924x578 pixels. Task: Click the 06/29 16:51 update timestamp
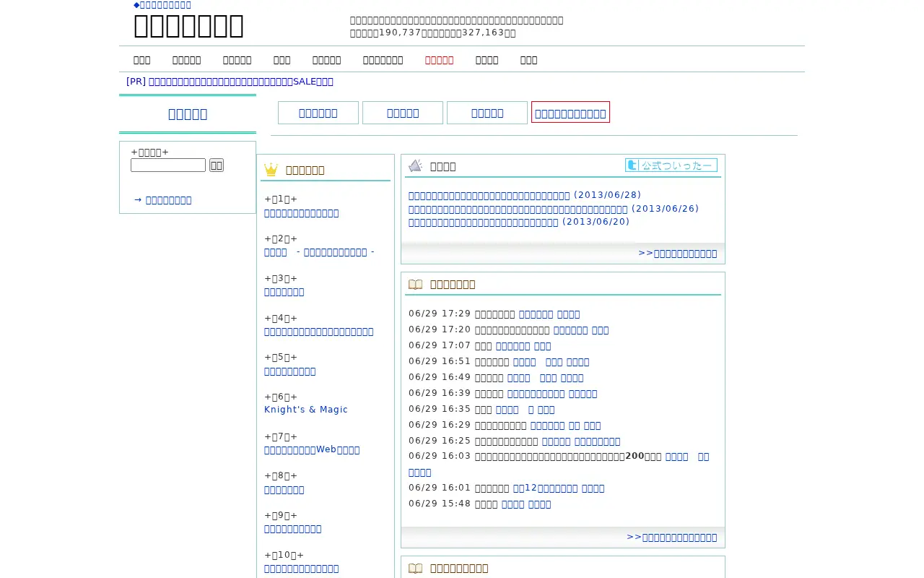coord(440,361)
